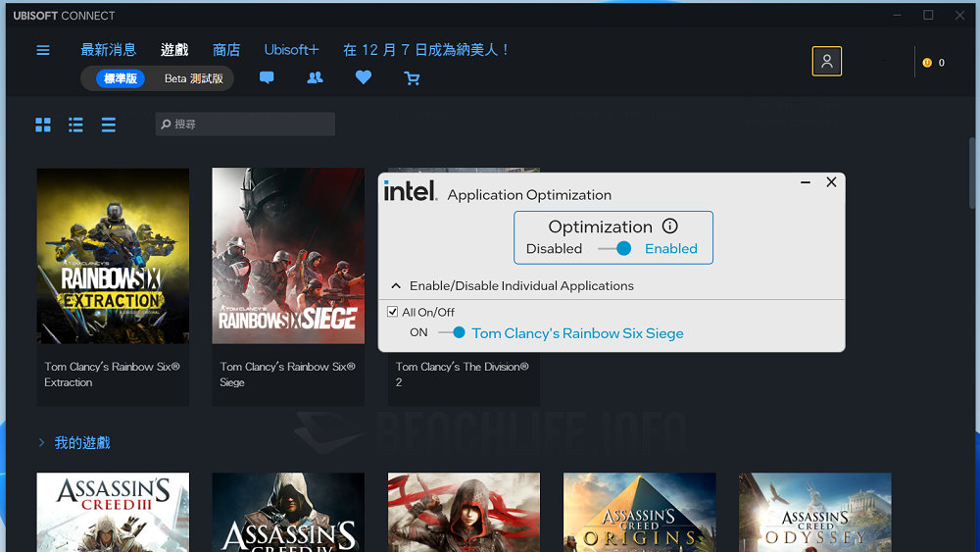Click the Optimization info icon
The height and width of the screenshot is (552, 980).
[x=670, y=226]
